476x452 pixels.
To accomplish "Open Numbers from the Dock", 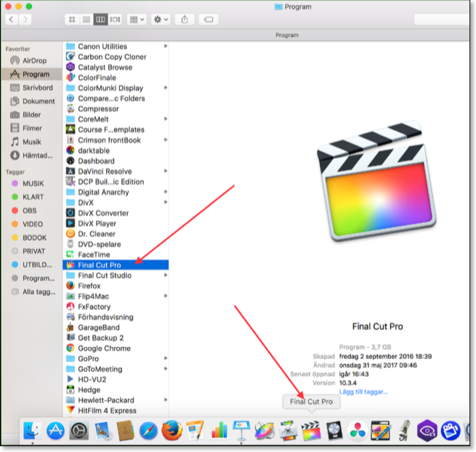I will pyautogui.click(x=218, y=430).
